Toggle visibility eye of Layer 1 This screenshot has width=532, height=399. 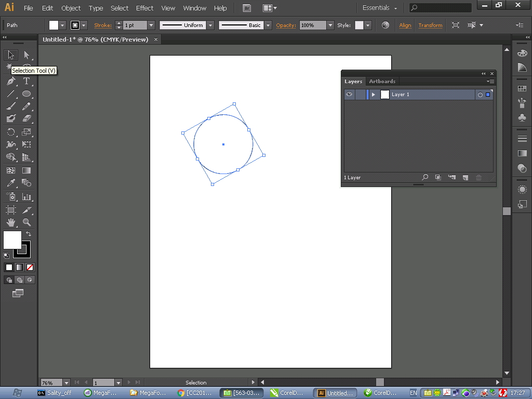click(349, 95)
